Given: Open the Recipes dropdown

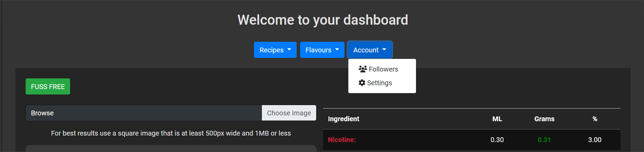Looking at the screenshot, I should [275, 50].
